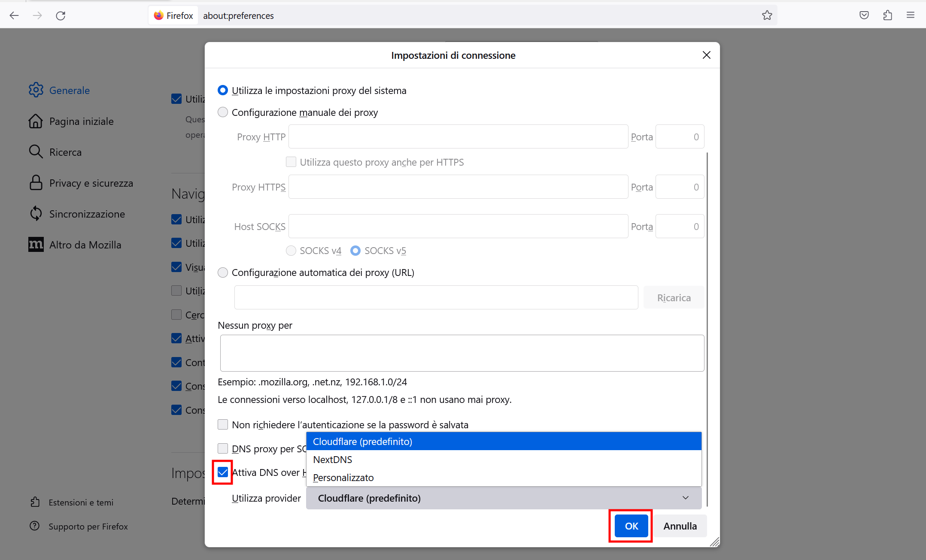Click the forward navigation arrow
This screenshot has width=926, height=560.
(x=38, y=15)
